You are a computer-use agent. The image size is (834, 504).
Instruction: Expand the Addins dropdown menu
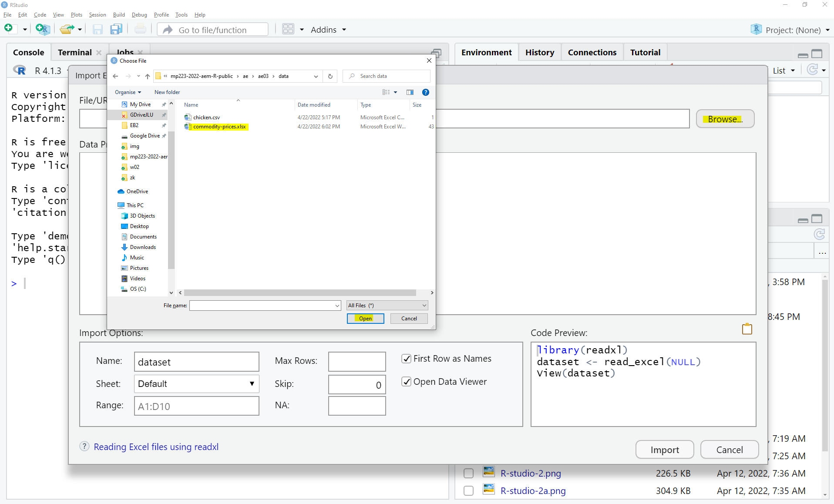pos(329,30)
